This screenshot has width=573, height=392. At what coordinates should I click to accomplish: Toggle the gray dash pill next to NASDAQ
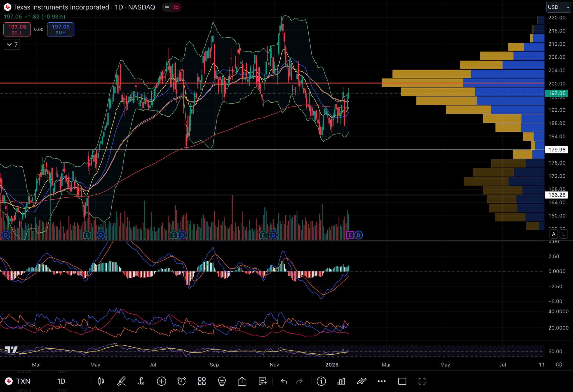click(x=167, y=7)
